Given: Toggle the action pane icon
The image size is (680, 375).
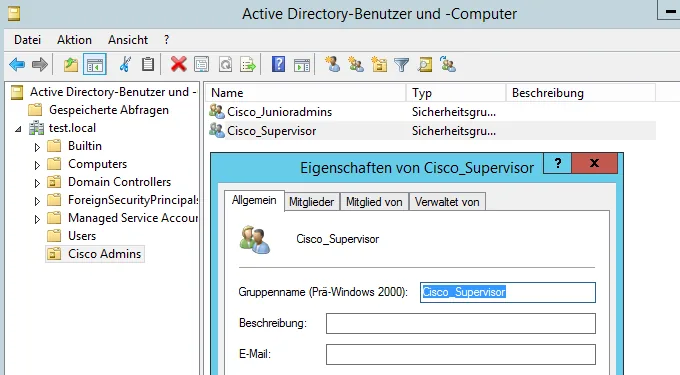Looking at the screenshot, I should [302, 65].
